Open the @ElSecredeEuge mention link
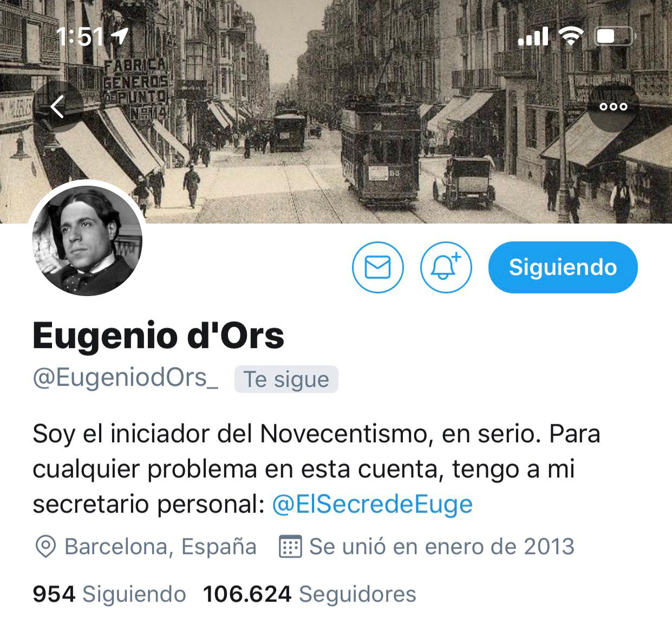The image size is (672, 629). coord(372,504)
